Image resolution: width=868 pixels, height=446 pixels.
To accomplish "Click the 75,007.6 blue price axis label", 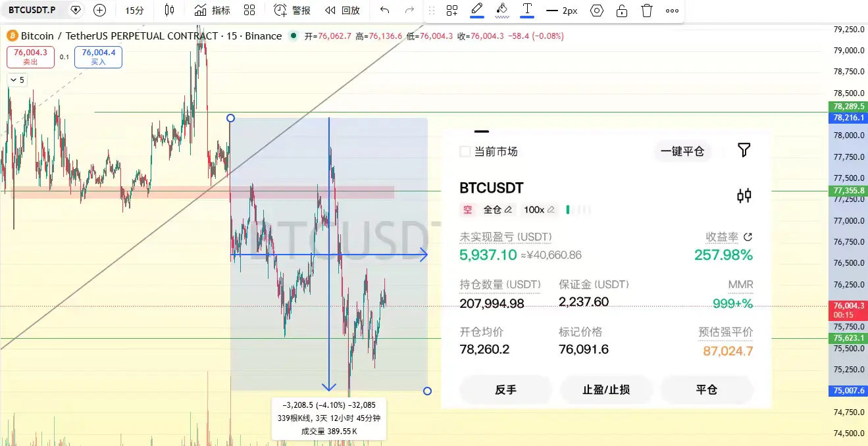I will point(848,391).
